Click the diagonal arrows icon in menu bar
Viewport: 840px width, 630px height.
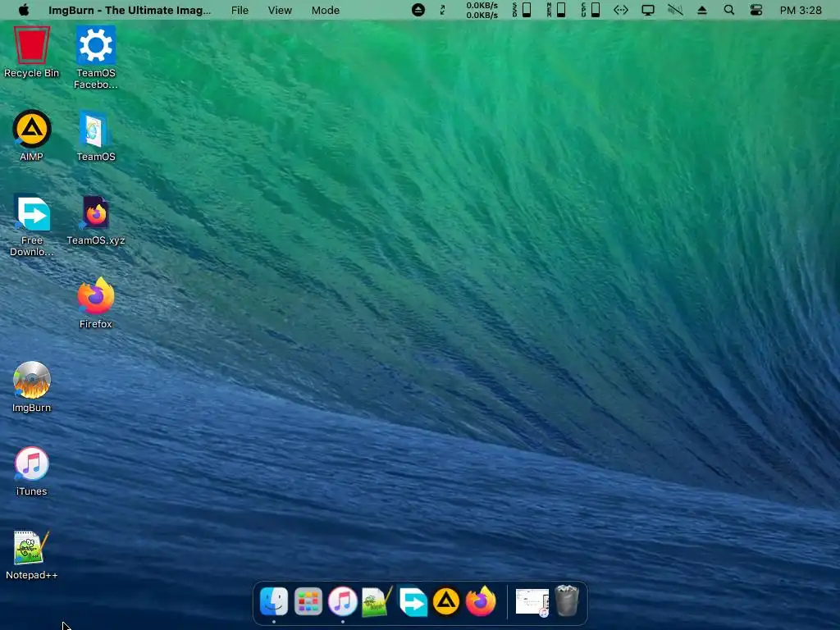(x=442, y=10)
